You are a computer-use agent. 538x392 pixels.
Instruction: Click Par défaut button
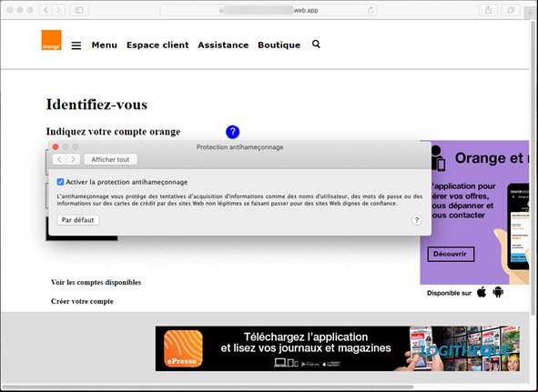78,220
